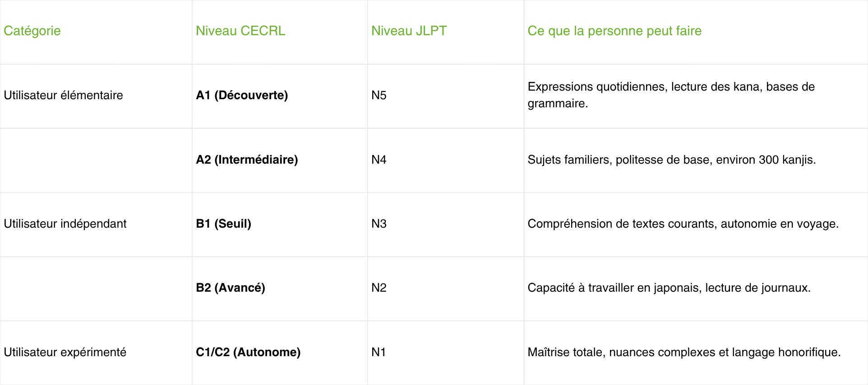Select the Niveau CECRL header cell
This screenshot has height=385, width=868.
point(240,31)
